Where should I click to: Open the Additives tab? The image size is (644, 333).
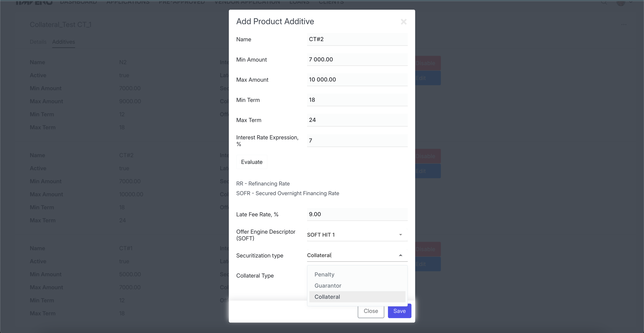(63, 42)
